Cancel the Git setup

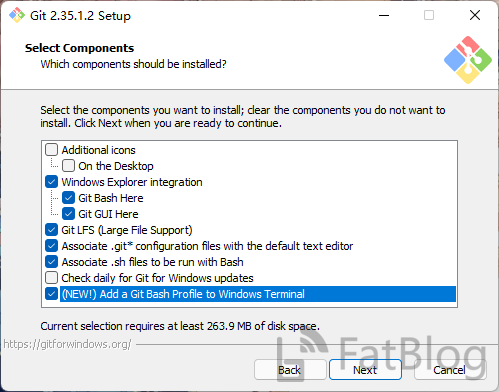(450, 370)
